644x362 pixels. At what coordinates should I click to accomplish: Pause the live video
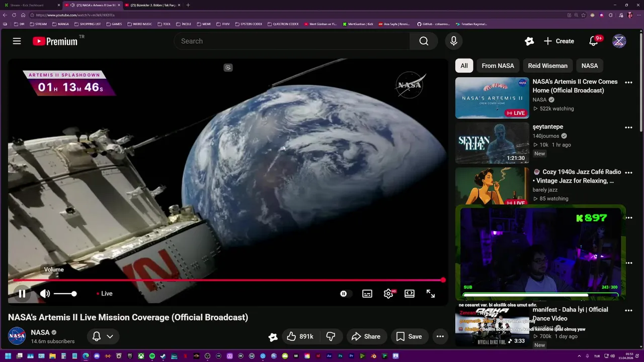coord(22,294)
